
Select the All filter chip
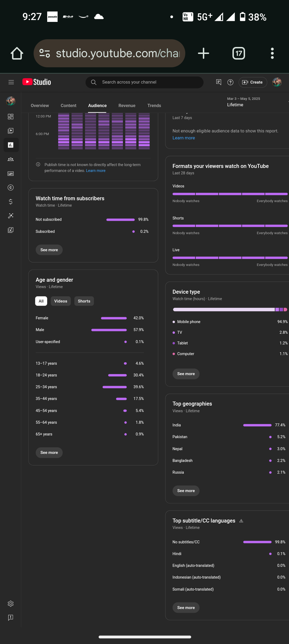pos(41,301)
